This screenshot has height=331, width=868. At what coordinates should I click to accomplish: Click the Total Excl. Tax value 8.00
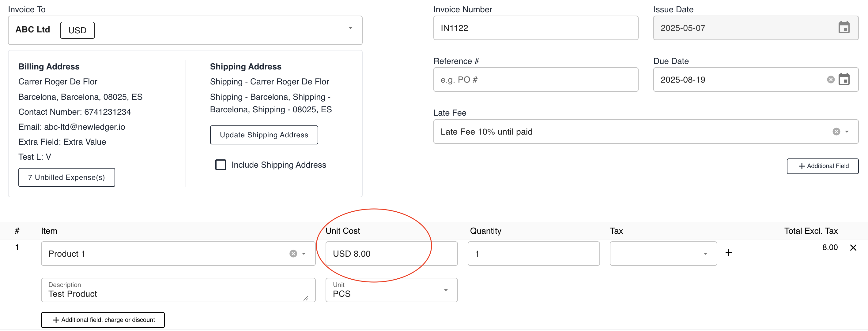830,247
